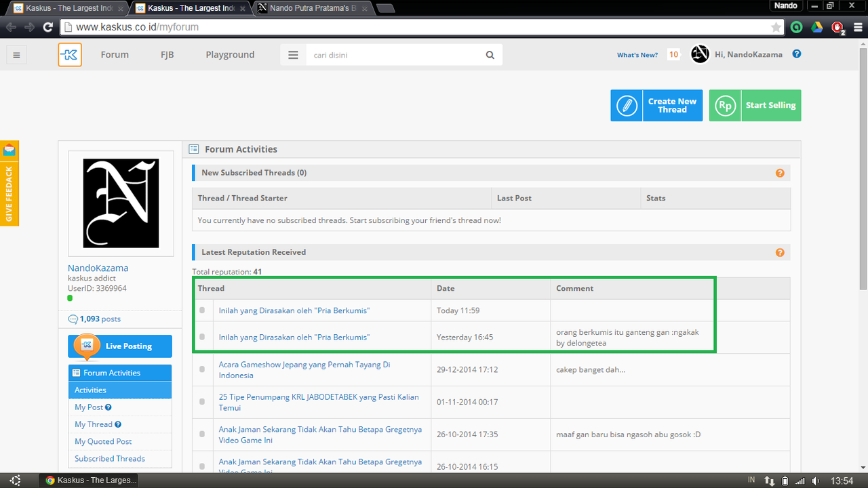This screenshot has height=488, width=868.
Task: Click NandoKazama avatar in header
Action: click(700, 54)
